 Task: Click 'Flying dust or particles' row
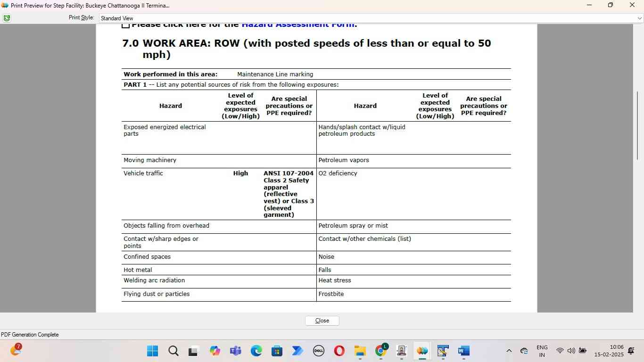tap(157, 294)
